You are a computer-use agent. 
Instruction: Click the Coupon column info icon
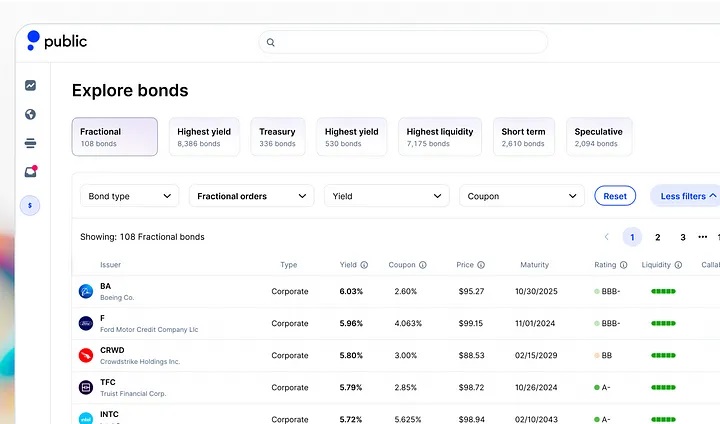pos(423,265)
